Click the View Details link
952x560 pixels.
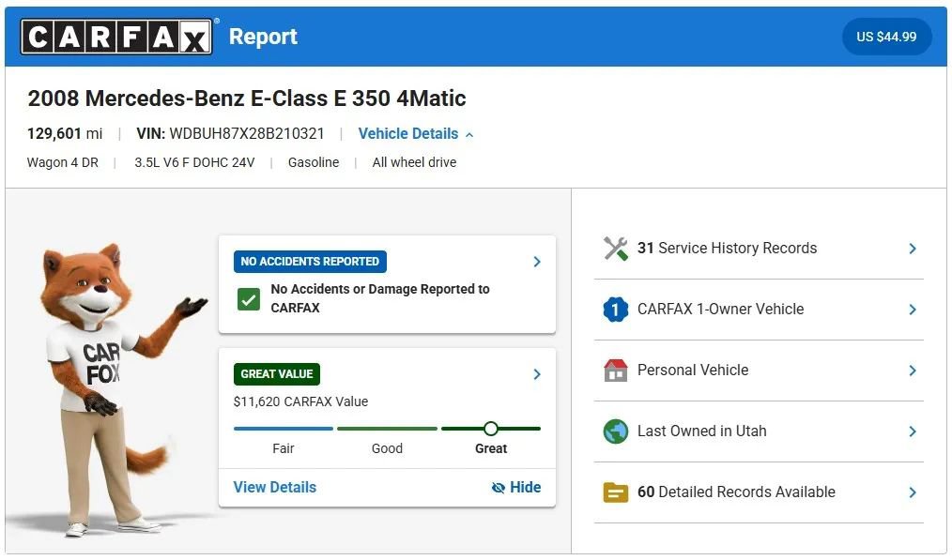(274, 487)
